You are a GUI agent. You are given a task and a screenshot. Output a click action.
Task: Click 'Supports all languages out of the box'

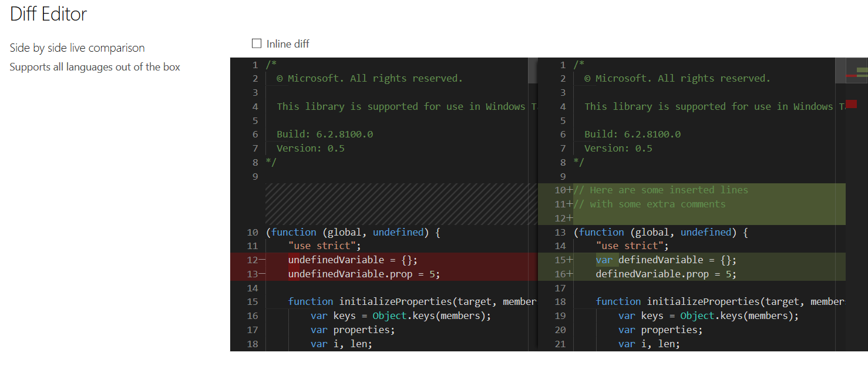[95, 67]
